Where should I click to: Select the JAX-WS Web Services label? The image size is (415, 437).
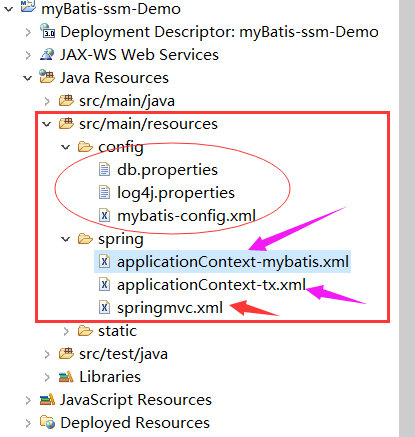(139, 55)
